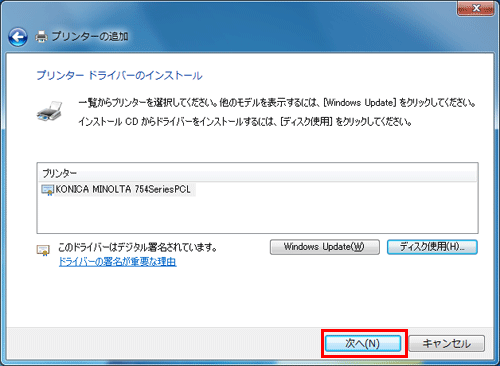Click the Windows Update(W) button
This screenshot has height=366, width=500.
(x=325, y=247)
